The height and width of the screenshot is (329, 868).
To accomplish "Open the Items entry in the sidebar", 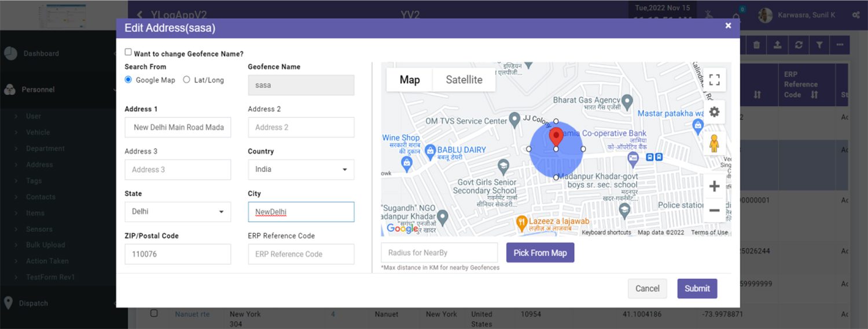I will [x=35, y=213].
